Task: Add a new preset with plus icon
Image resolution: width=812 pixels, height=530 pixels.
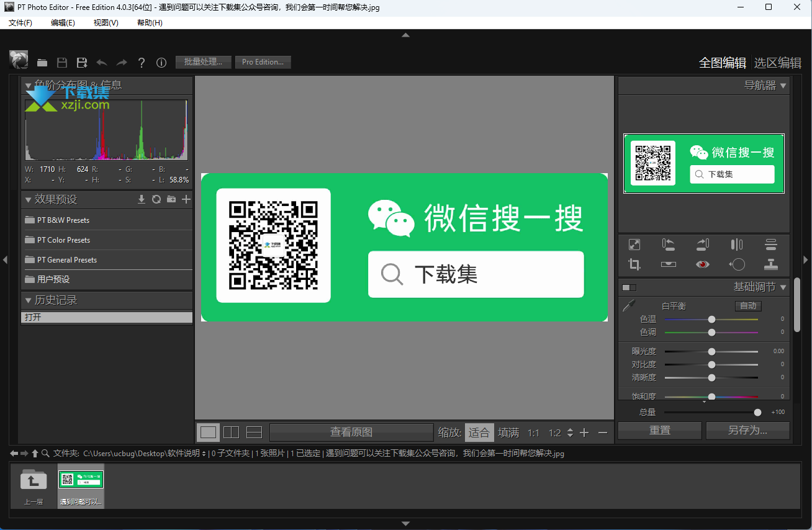Action: click(186, 199)
